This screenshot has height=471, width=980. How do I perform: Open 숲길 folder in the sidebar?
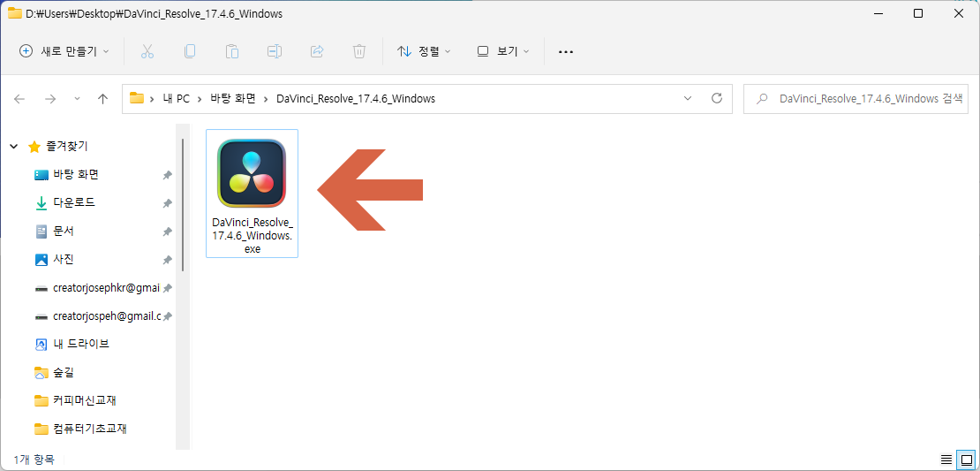click(x=64, y=372)
